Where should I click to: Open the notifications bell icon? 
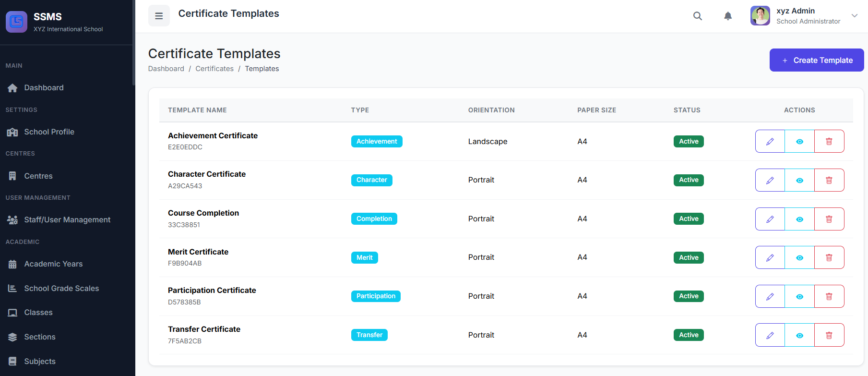pos(727,16)
